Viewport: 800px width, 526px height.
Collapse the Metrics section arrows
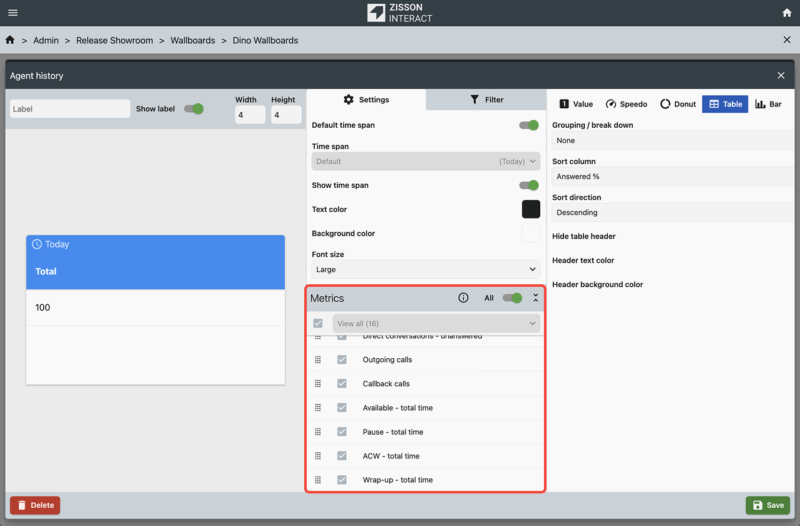pyautogui.click(x=535, y=298)
